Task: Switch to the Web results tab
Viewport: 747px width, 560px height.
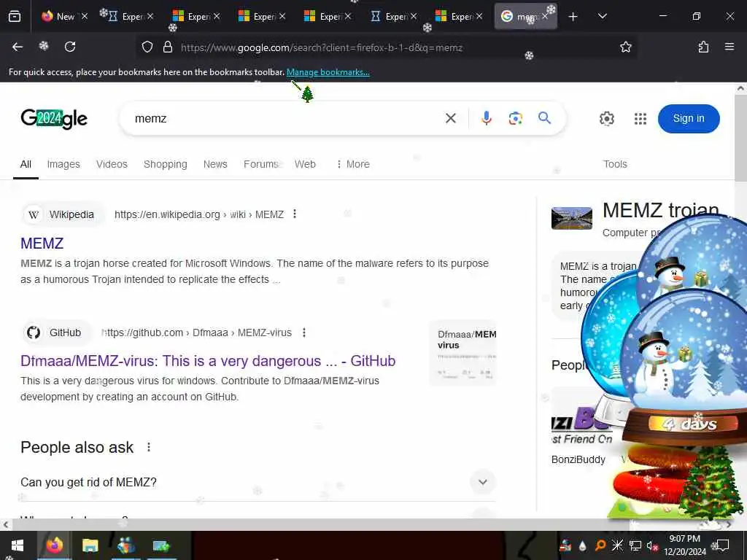Action: 305,164
